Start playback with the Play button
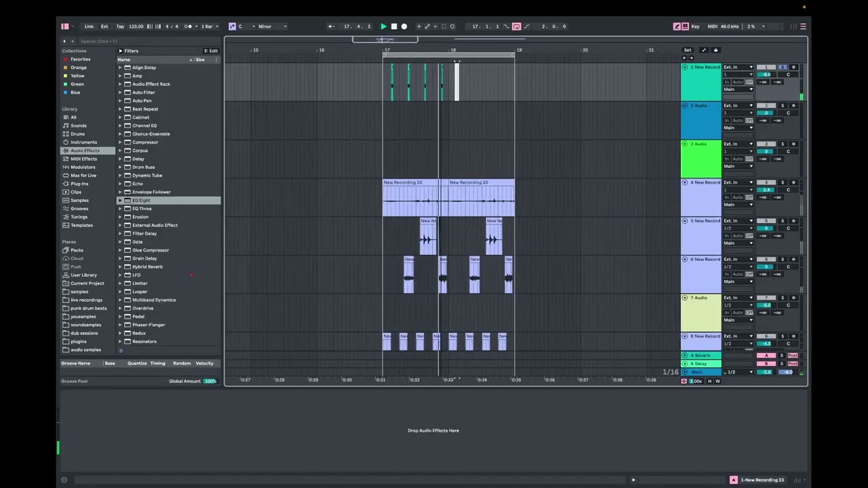868x488 pixels. 383,26
